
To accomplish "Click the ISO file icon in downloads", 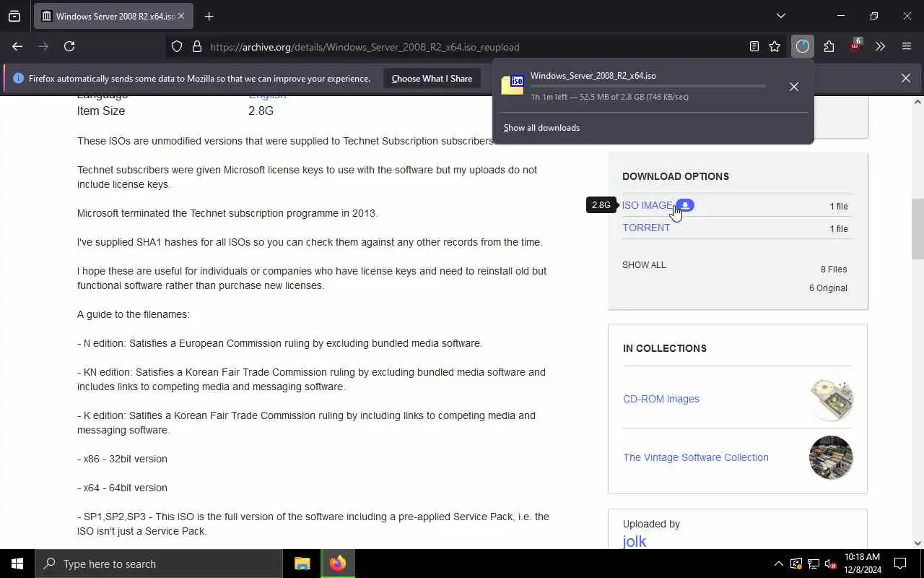I will (513, 85).
